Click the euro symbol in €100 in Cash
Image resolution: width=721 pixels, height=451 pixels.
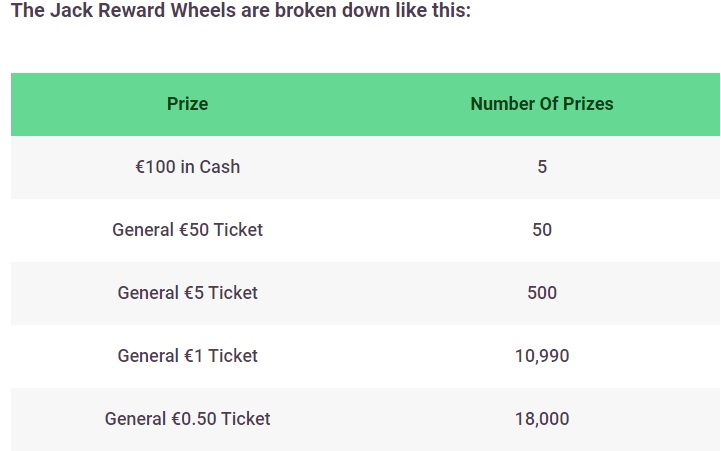coord(140,167)
